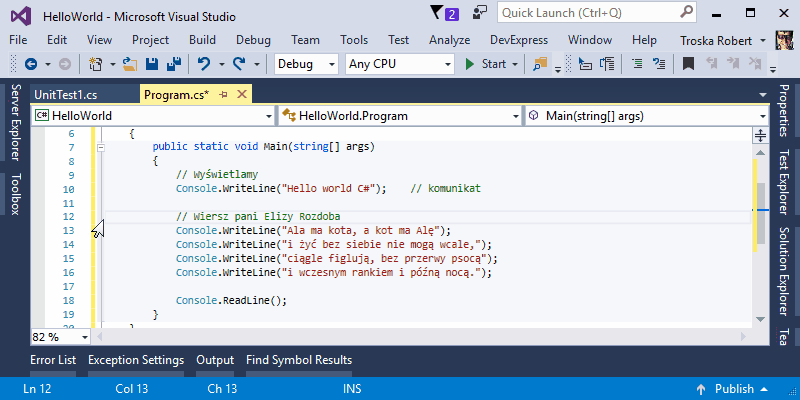Click the scrollbar up arrow in the editor
Viewport: 800px width, 400px height.
coord(760,153)
